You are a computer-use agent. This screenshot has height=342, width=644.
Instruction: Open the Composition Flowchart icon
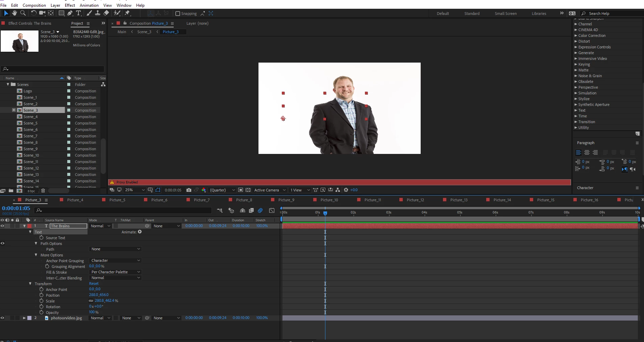click(338, 190)
